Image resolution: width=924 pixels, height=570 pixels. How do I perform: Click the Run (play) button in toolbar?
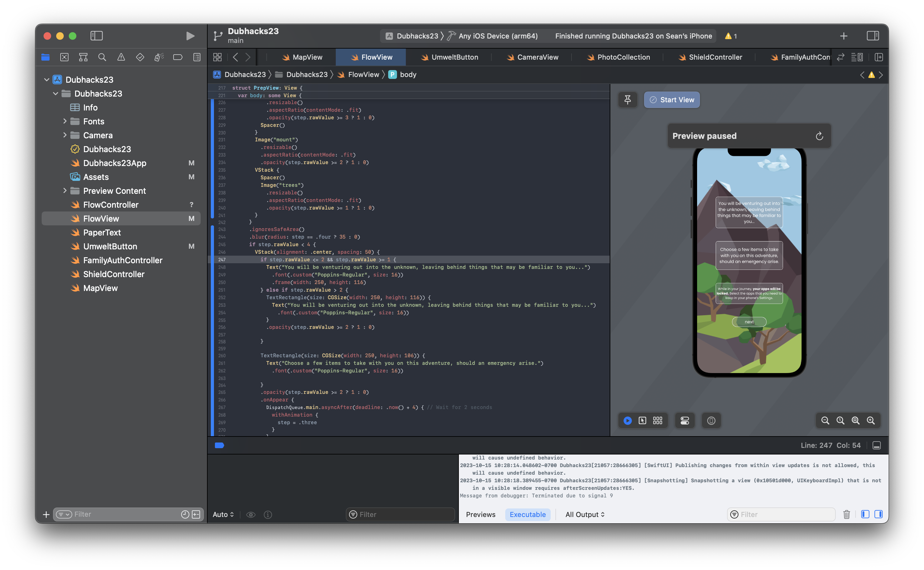click(190, 36)
